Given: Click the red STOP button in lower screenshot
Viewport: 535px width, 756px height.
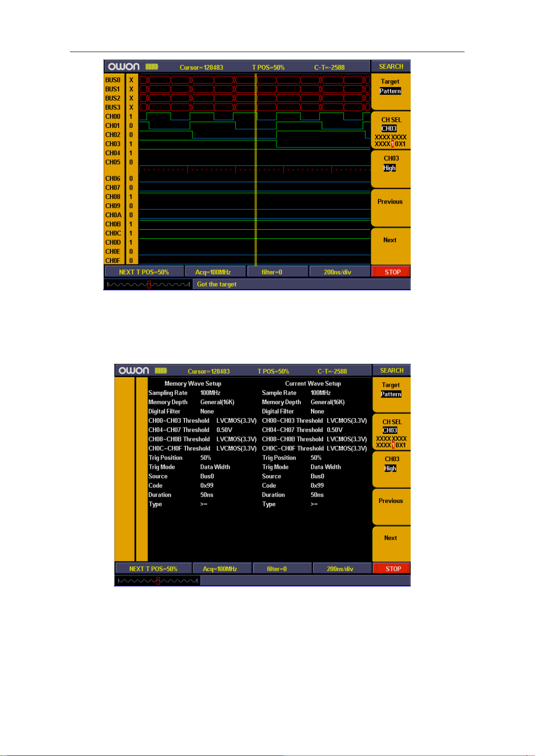Looking at the screenshot, I should 393,568.
